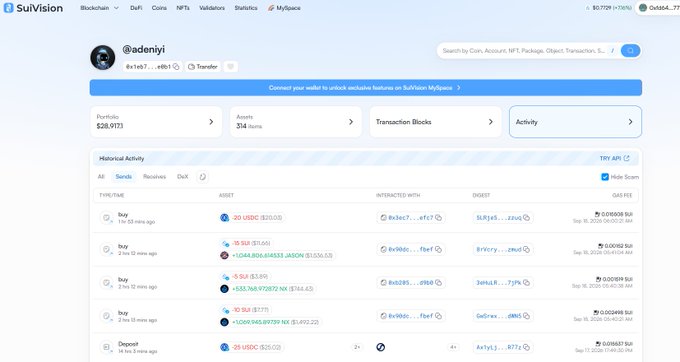
Task: Click the @adeniyi profile name
Action: click(x=144, y=49)
